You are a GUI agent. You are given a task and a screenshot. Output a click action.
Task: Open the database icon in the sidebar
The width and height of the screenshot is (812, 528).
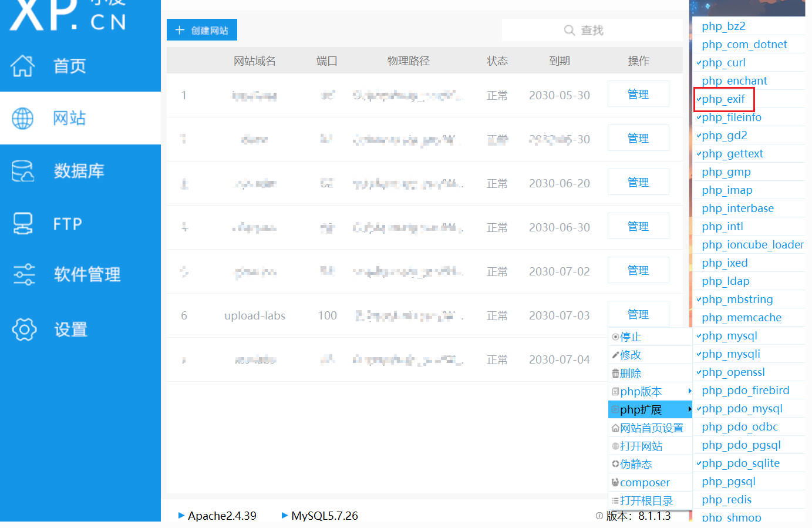(x=23, y=171)
